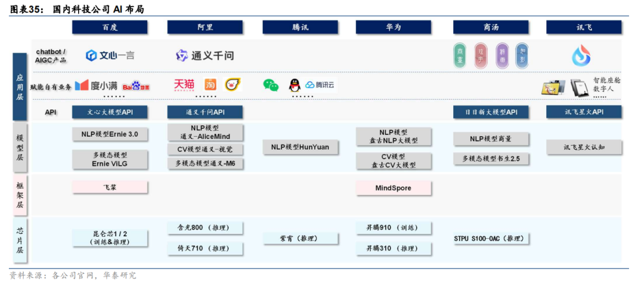644x284 pixels.
Task: Select the green WeChat icon
Action: pyautogui.click(x=271, y=85)
